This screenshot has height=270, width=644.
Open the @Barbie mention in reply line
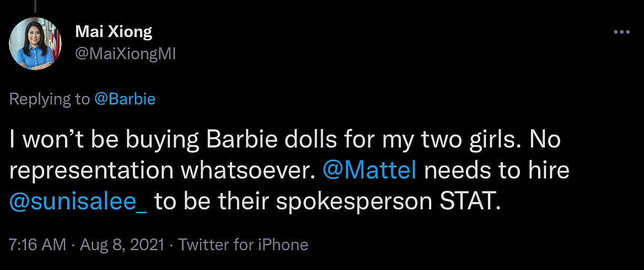(x=125, y=99)
